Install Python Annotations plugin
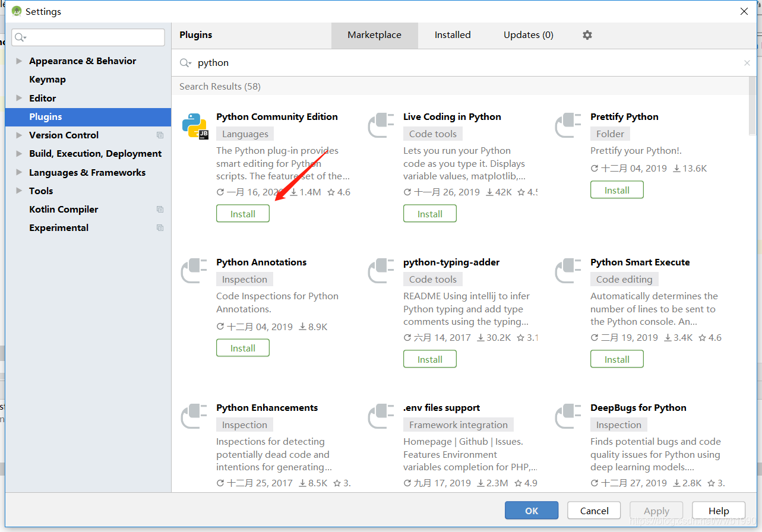Viewport: 762px width, 532px height. pos(243,348)
